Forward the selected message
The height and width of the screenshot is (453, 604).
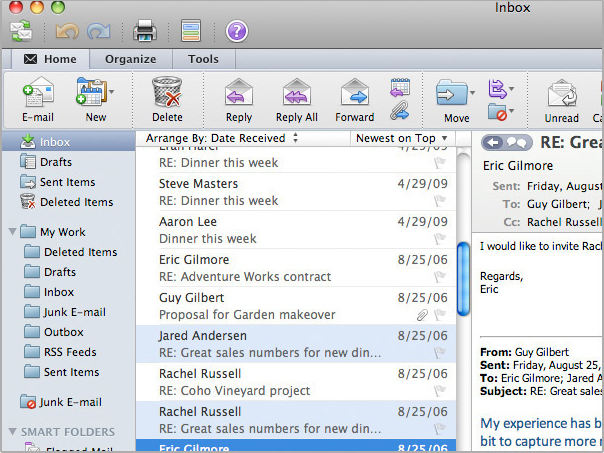click(354, 94)
